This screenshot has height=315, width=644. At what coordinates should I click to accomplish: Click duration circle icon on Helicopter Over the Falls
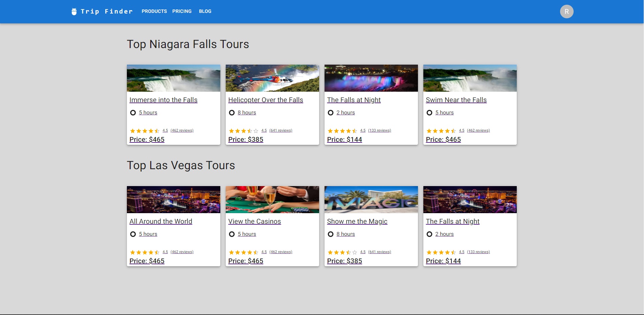pos(232,113)
